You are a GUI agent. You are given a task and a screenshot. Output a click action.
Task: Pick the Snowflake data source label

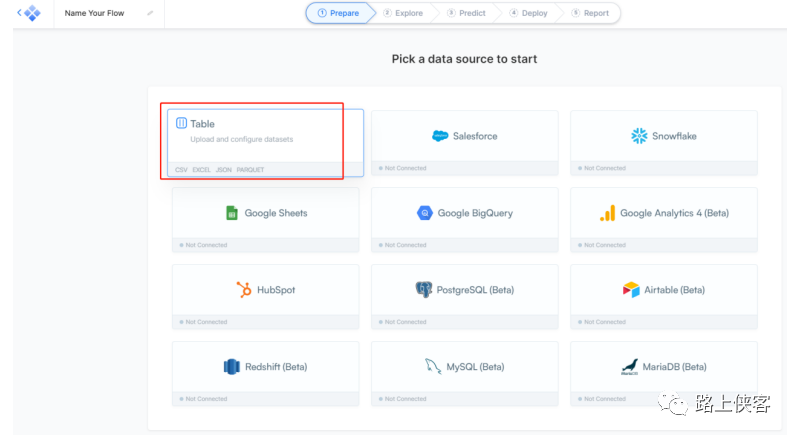click(674, 136)
